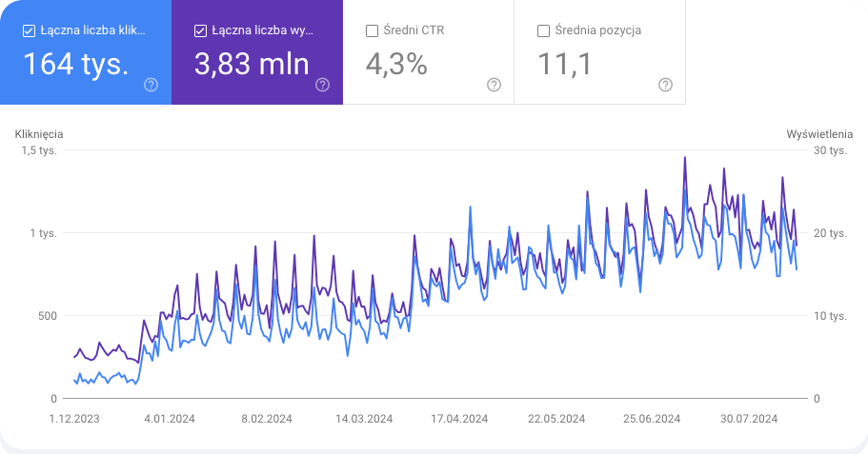Click the 30.07.2024 date label
This screenshot has height=454, width=868.
coord(751,419)
